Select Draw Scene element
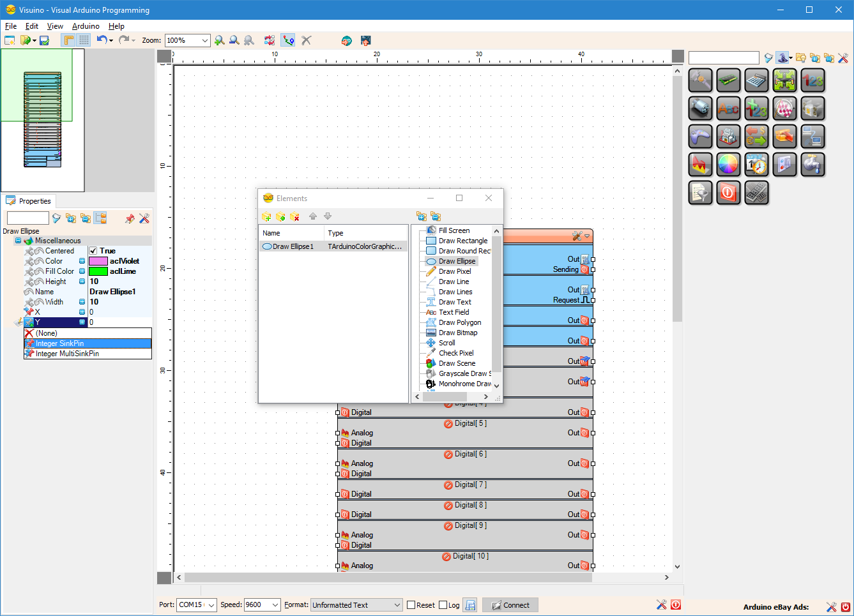The width and height of the screenshot is (854, 616). [x=457, y=363]
